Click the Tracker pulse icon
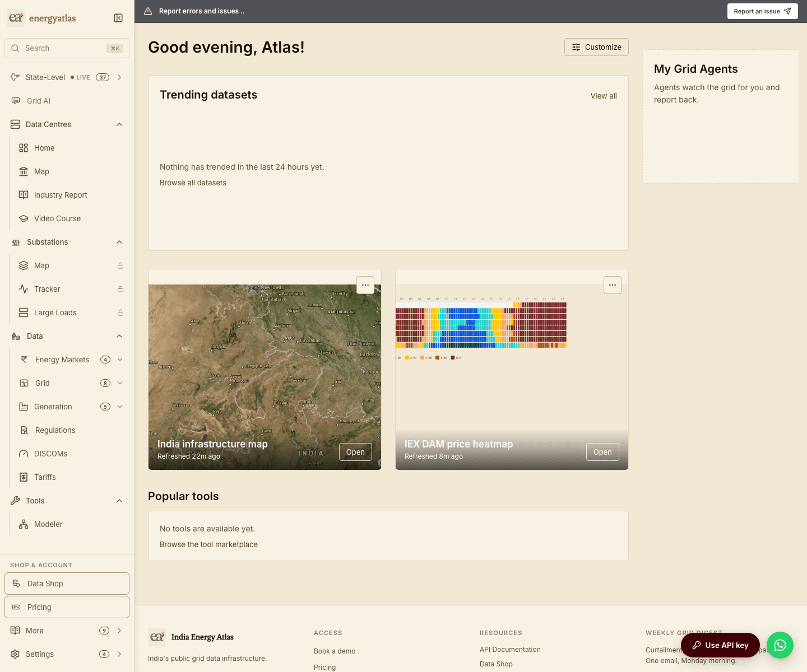The width and height of the screenshot is (807, 672). 24,289
